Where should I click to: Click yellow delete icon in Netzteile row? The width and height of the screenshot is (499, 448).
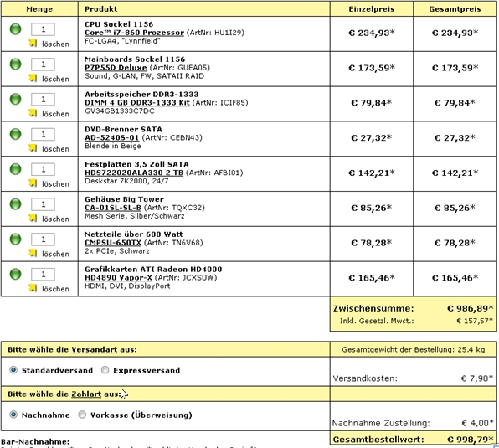[x=33, y=253]
